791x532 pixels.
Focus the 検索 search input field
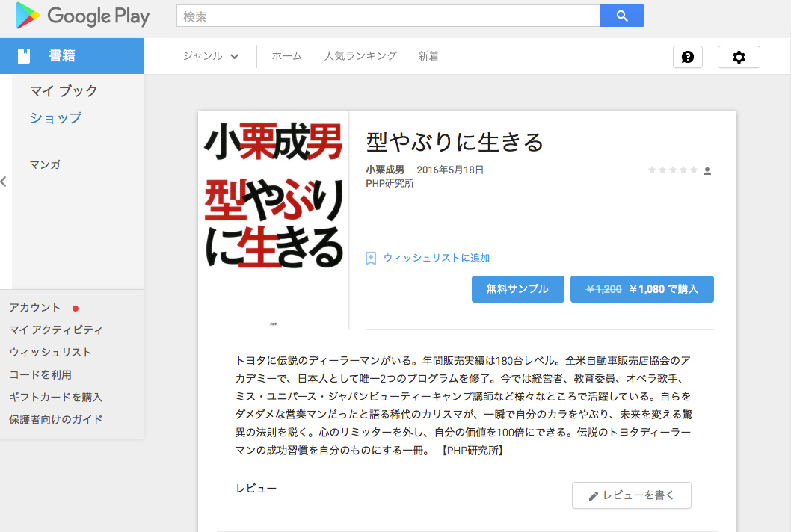388,16
